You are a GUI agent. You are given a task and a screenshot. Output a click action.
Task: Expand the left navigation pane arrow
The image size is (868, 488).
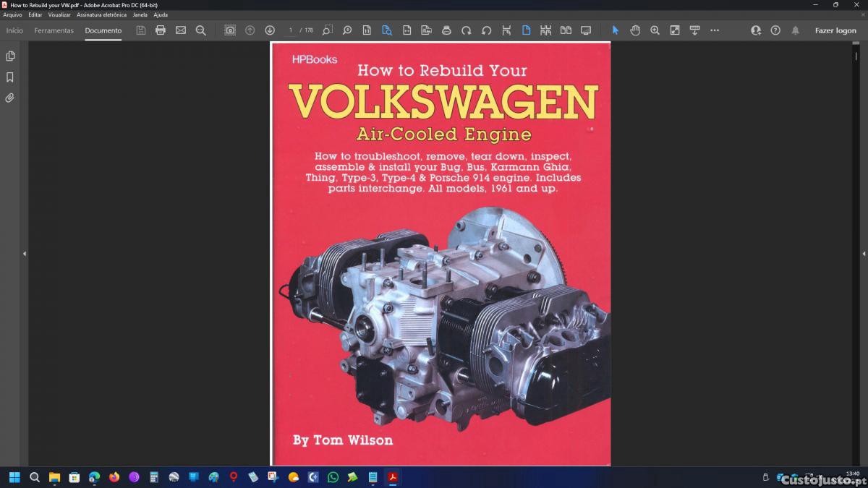point(25,254)
